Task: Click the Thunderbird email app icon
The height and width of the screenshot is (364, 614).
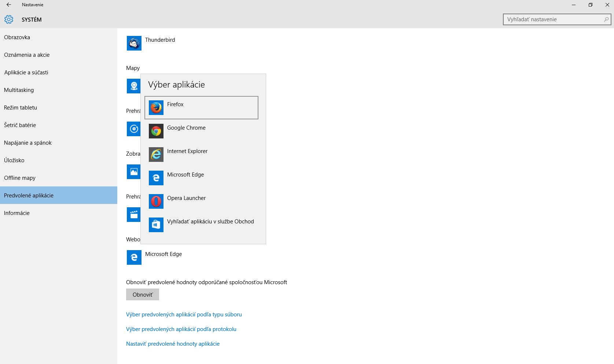Action: tap(134, 43)
